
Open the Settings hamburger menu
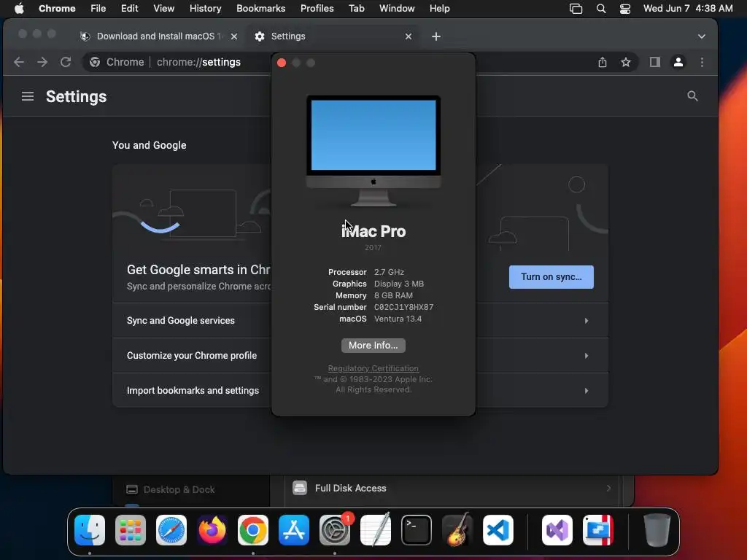pos(28,96)
